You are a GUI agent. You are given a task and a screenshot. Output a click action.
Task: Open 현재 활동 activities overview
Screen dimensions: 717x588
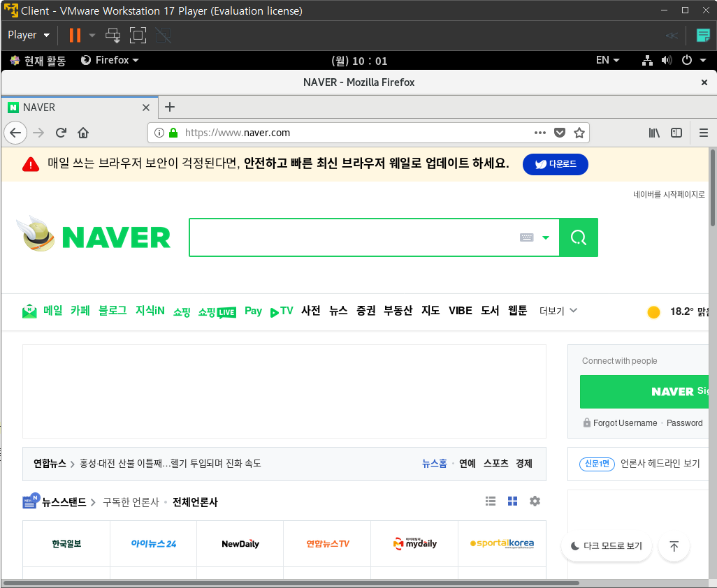pyautogui.click(x=38, y=60)
